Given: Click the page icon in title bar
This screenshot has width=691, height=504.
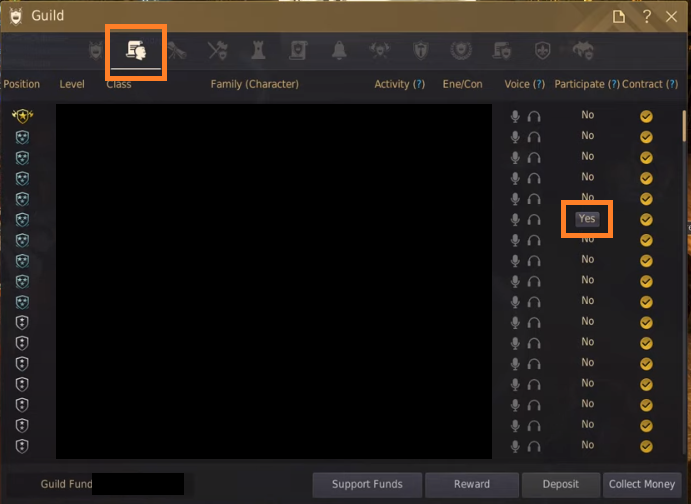Looking at the screenshot, I should pyautogui.click(x=619, y=17).
